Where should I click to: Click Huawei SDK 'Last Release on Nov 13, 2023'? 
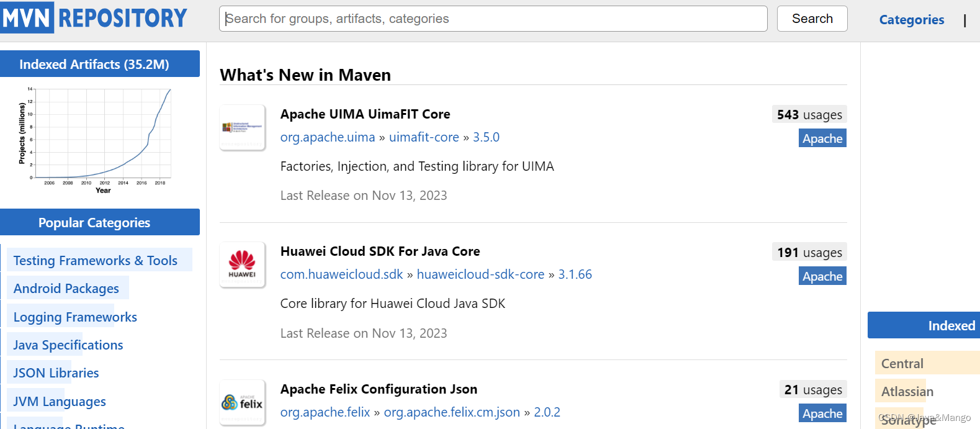(364, 333)
